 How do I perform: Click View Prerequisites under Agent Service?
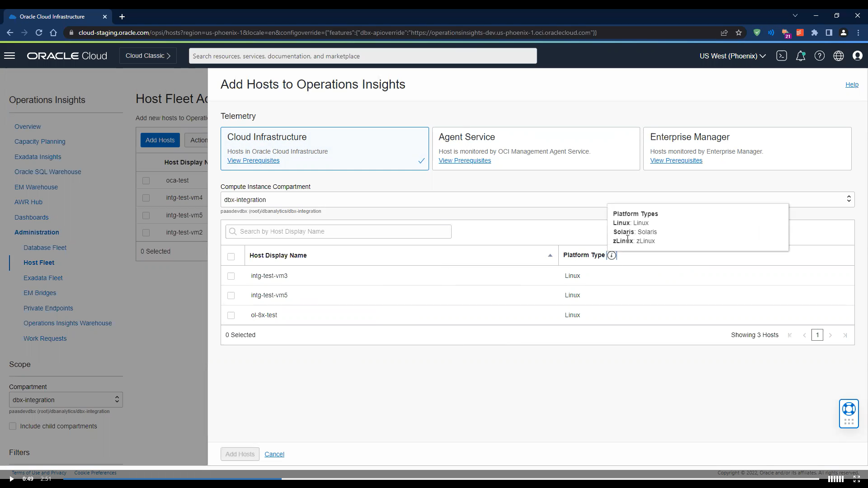click(464, 160)
